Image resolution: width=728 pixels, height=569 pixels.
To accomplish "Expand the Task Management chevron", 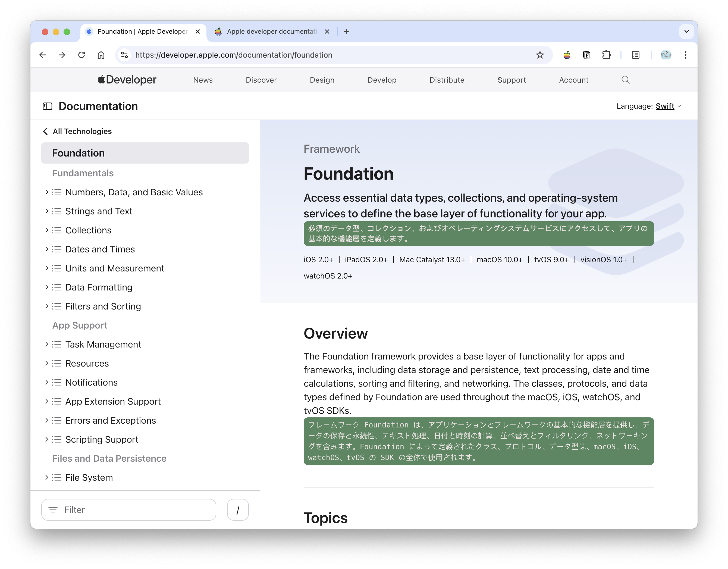I will pos(47,344).
